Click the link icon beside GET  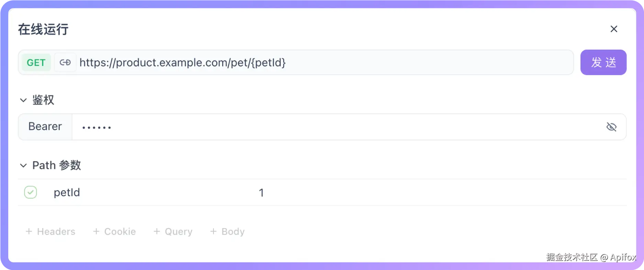point(65,63)
